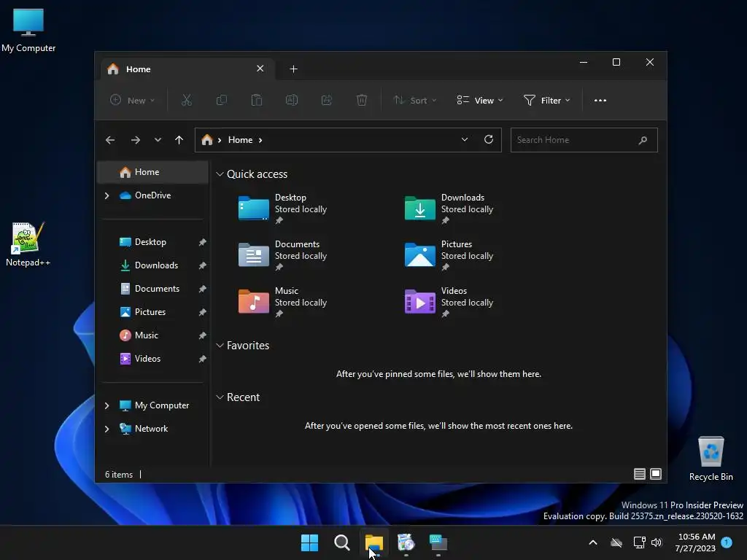The width and height of the screenshot is (747, 560).
Task: Click Home breadcrumb in address bar
Action: (x=240, y=140)
